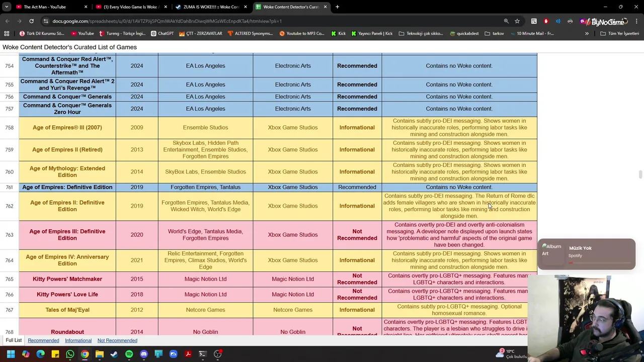Open the Windows Start menu
This screenshot has width=644, height=362.
pyautogui.click(x=11, y=354)
